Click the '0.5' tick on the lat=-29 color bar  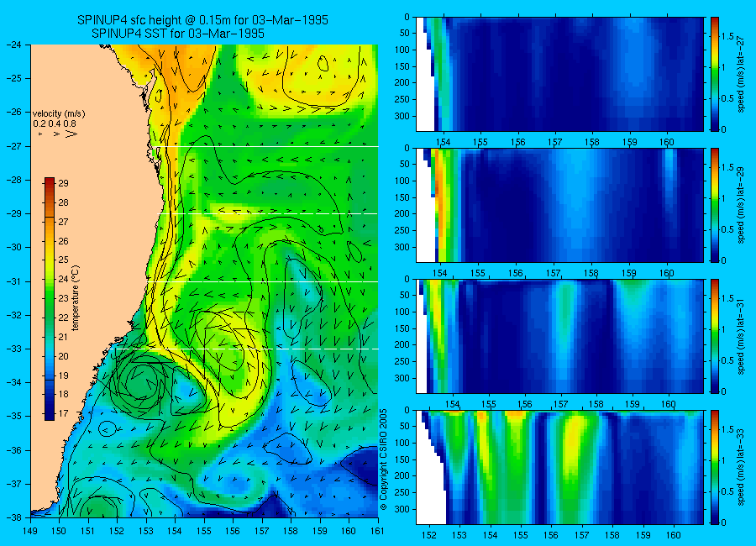coord(727,229)
